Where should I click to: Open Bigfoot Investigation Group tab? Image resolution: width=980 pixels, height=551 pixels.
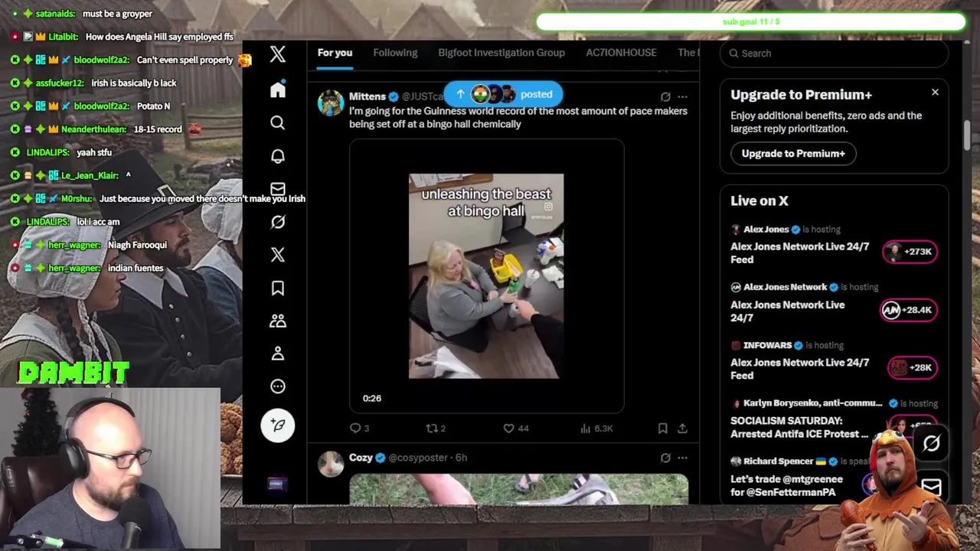501,53
